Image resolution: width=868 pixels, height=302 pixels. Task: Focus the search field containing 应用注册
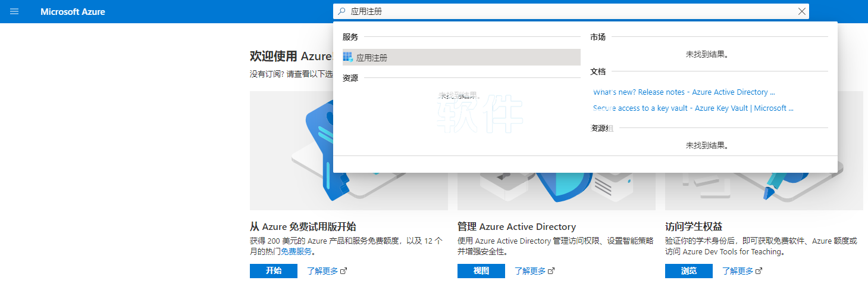coord(571,11)
